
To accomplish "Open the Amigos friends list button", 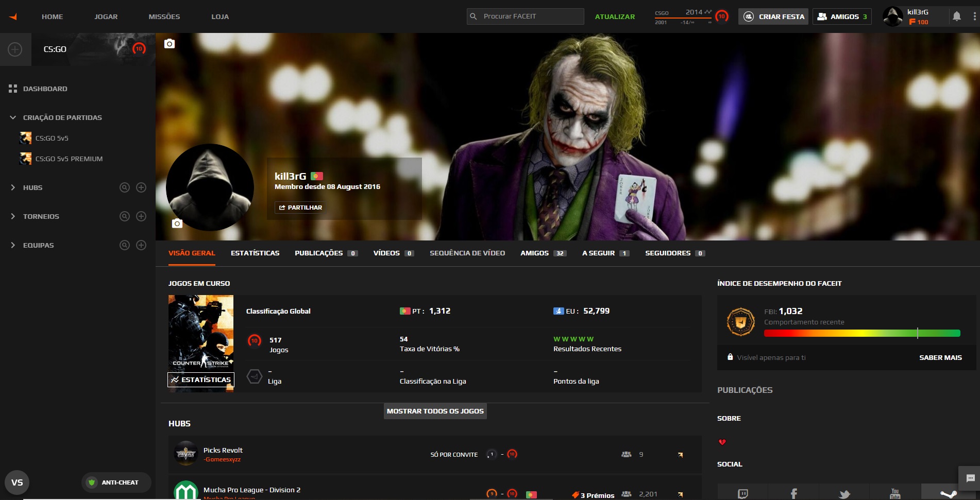I will click(x=842, y=16).
